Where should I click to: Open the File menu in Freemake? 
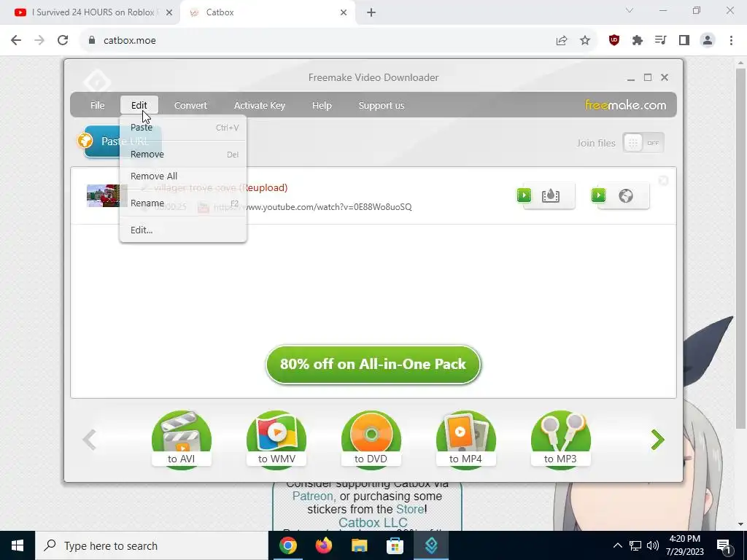(97, 105)
